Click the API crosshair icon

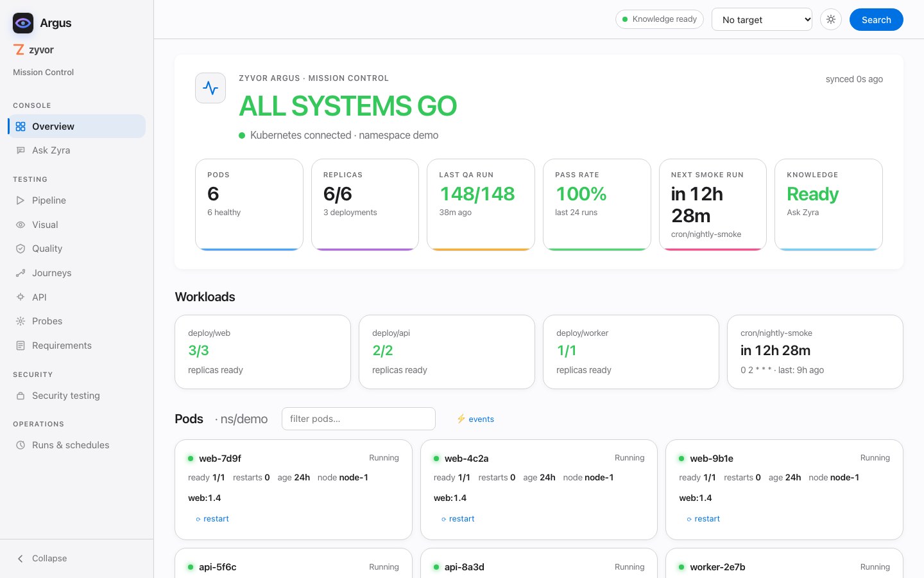coord(21,297)
